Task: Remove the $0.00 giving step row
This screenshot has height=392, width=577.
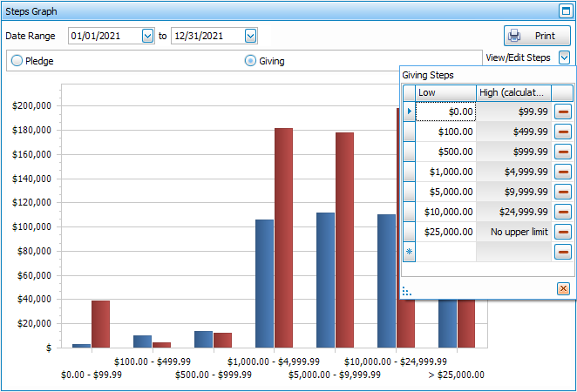Action: click(x=563, y=112)
